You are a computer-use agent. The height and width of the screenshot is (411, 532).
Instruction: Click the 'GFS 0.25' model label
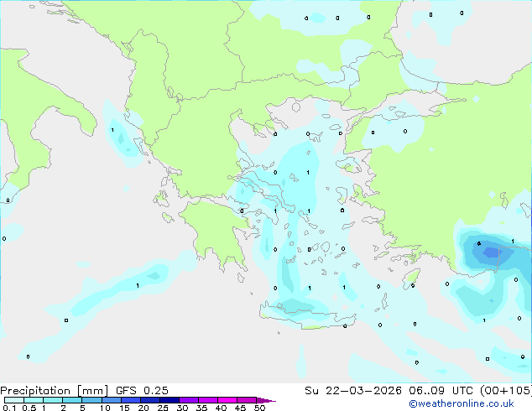coord(142,391)
